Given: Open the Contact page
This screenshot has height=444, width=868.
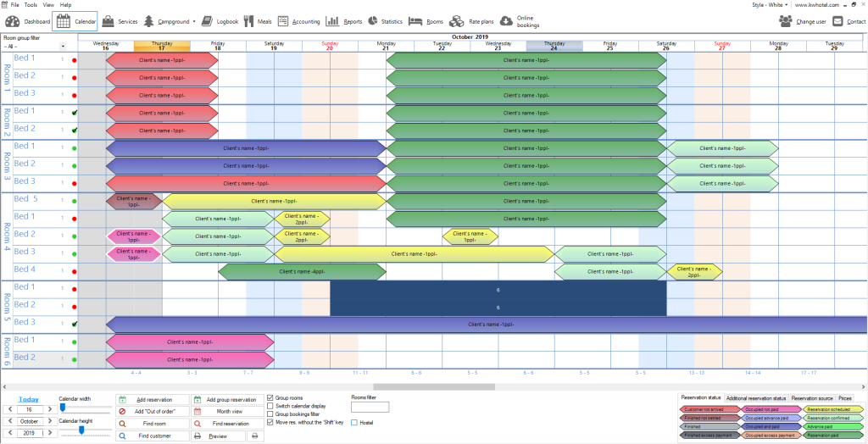Looking at the screenshot, I should (x=848, y=21).
